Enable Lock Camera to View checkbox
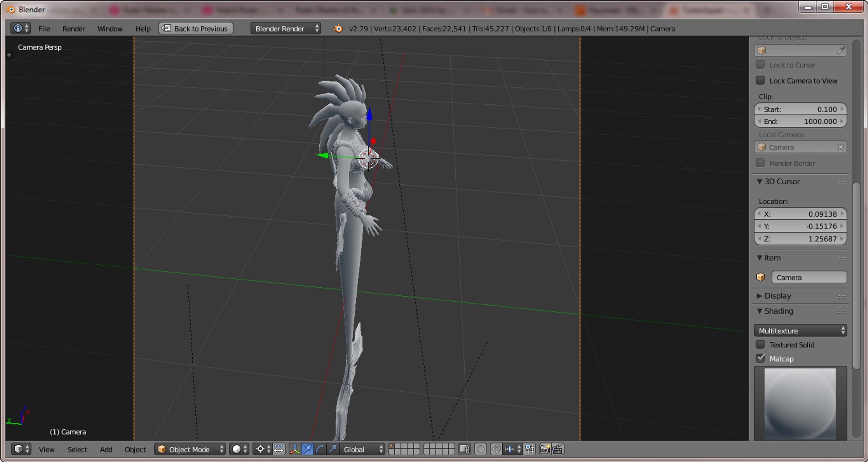This screenshot has height=462, width=868. coord(760,80)
